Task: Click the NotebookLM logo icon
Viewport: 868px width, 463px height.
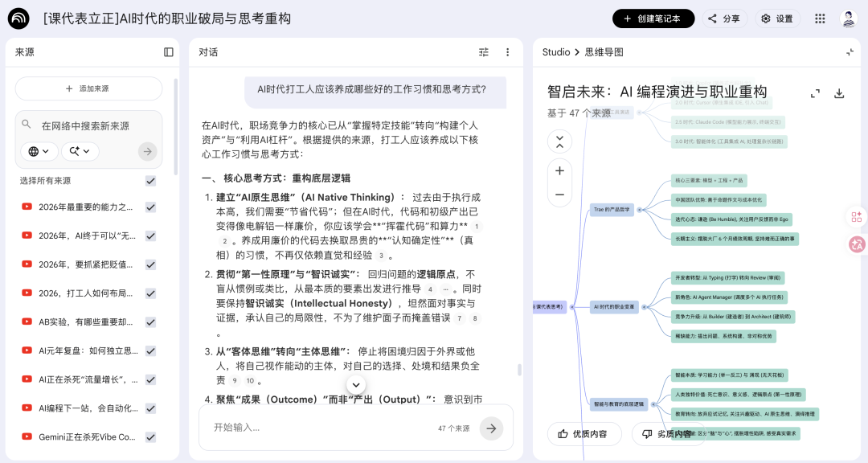Action: [18, 18]
